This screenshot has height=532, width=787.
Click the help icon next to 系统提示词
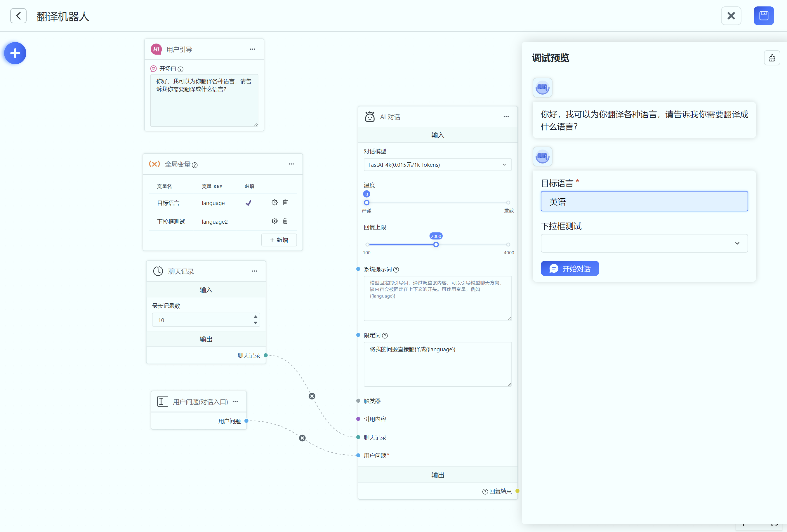coord(396,270)
